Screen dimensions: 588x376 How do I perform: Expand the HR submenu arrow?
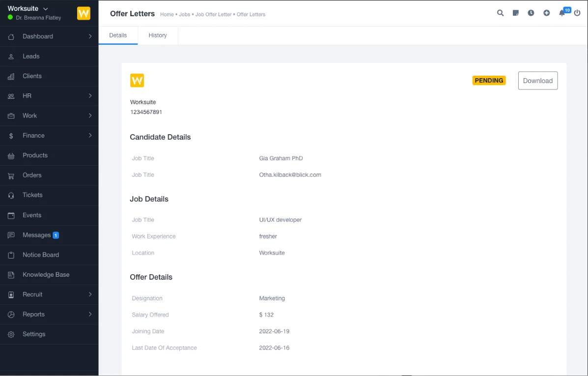90,96
